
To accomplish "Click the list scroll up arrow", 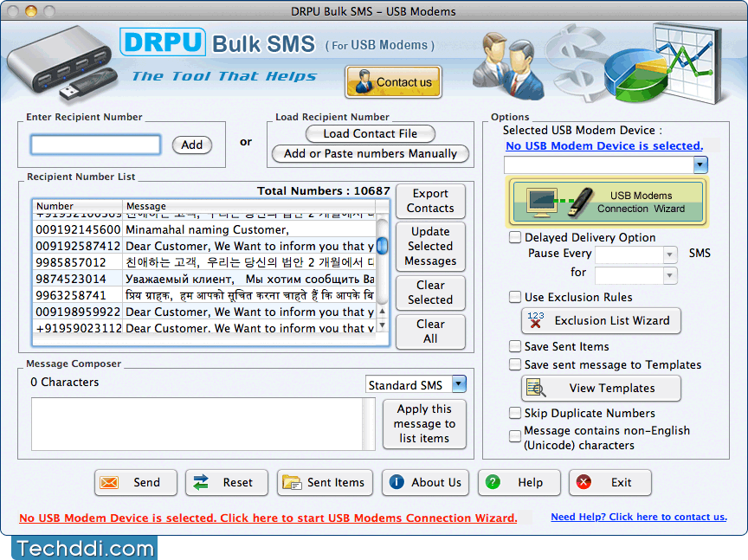I will pos(382,312).
